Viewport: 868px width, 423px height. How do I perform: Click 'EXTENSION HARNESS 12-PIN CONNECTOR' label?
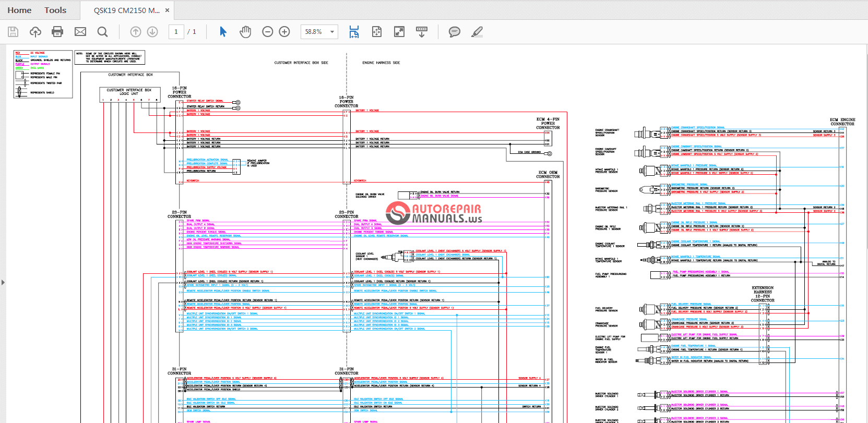[x=763, y=294]
